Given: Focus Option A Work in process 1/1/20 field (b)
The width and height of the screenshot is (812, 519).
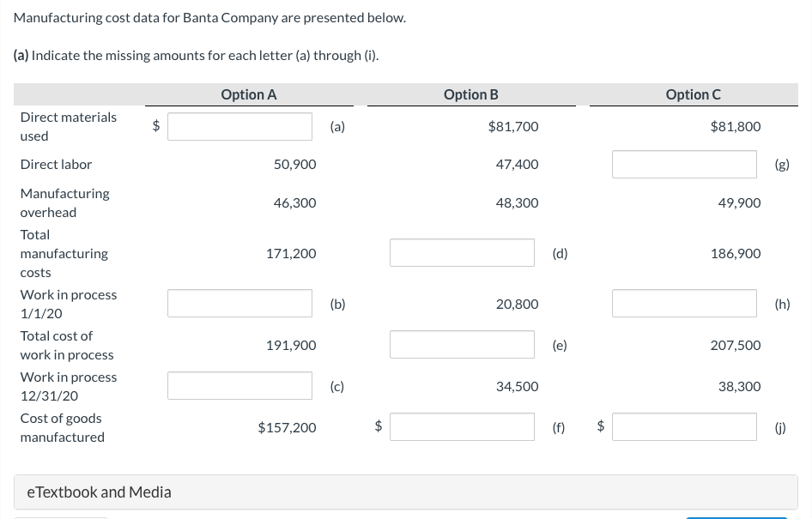Looking at the screenshot, I should (240, 304).
